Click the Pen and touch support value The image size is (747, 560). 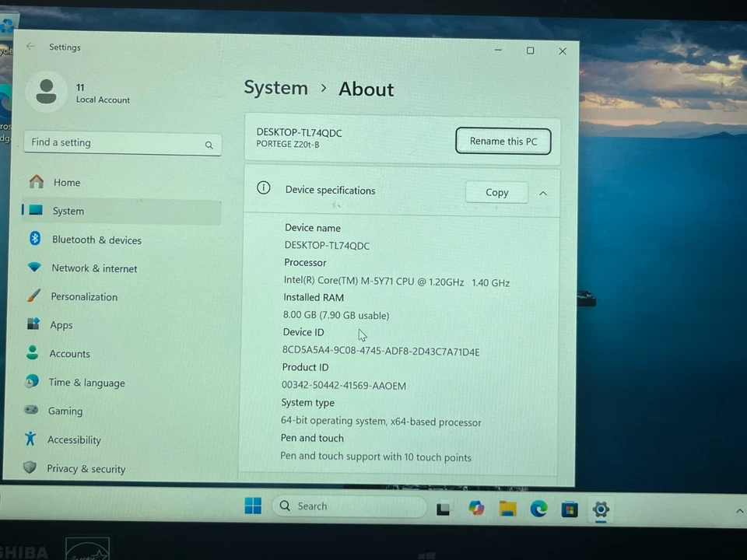click(375, 457)
